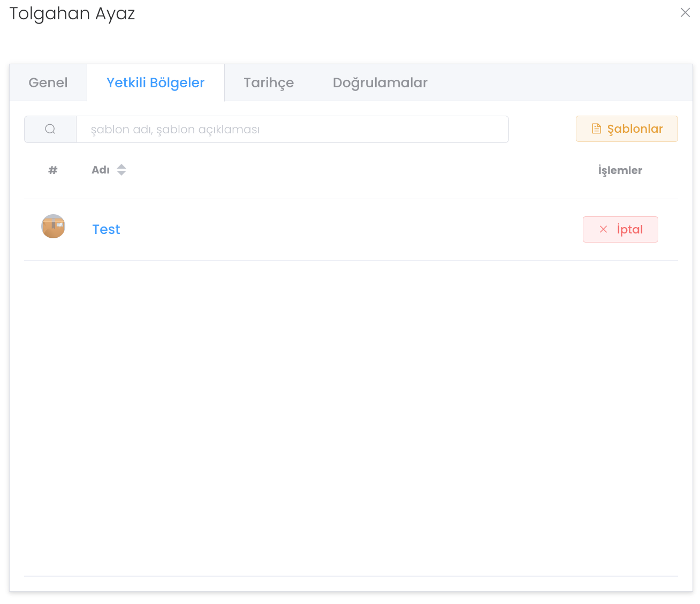Click the sort descending down arrow
The height and width of the screenshot is (604, 700).
tap(121, 173)
